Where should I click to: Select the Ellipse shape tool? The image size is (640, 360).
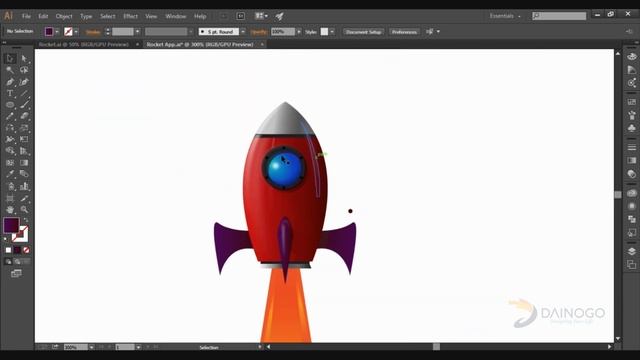point(10,105)
